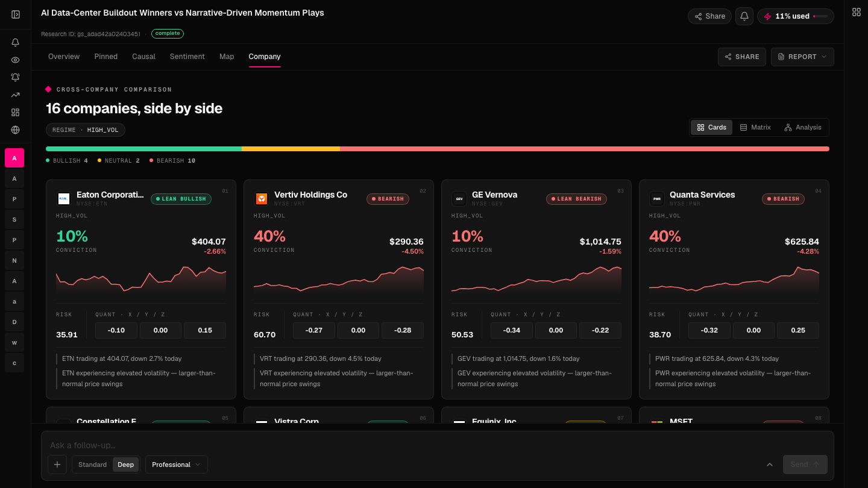This screenshot has width=868, height=488.
Task: Select the N tile in sidebar
Action: point(14,260)
